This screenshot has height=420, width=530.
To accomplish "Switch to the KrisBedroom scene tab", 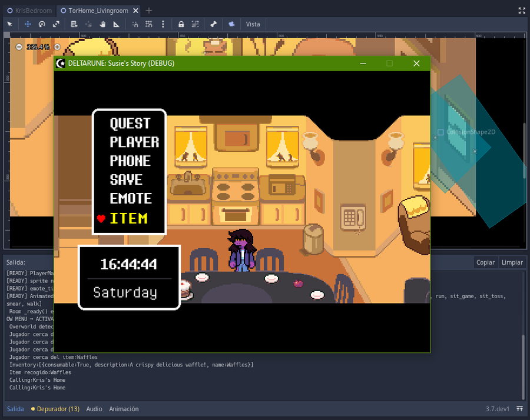I will pos(30,11).
